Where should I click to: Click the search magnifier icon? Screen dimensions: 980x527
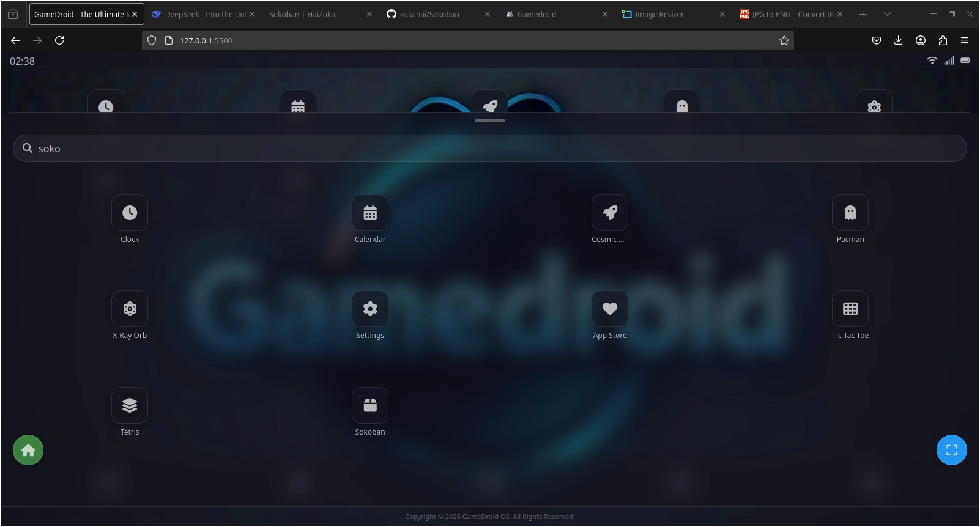[x=28, y=148]
